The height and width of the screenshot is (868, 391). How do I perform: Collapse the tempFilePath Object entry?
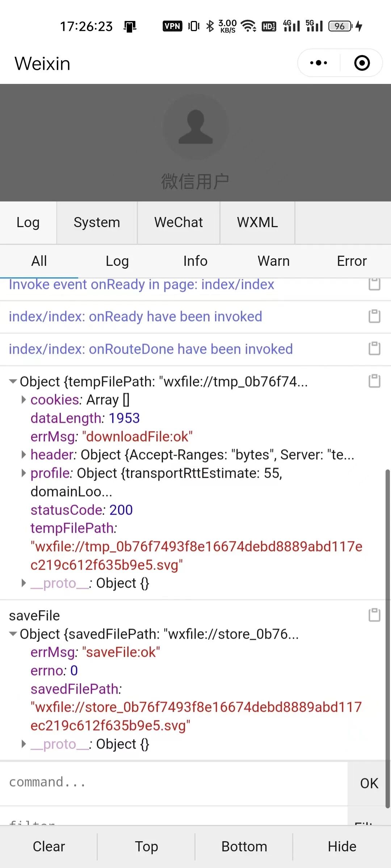click(x=13, y=381)
